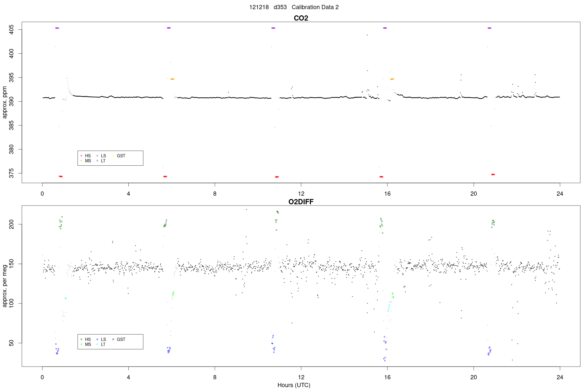
Task: Click hour 8 tick label under the CO2 plot
Action: (x=215, y=194)
